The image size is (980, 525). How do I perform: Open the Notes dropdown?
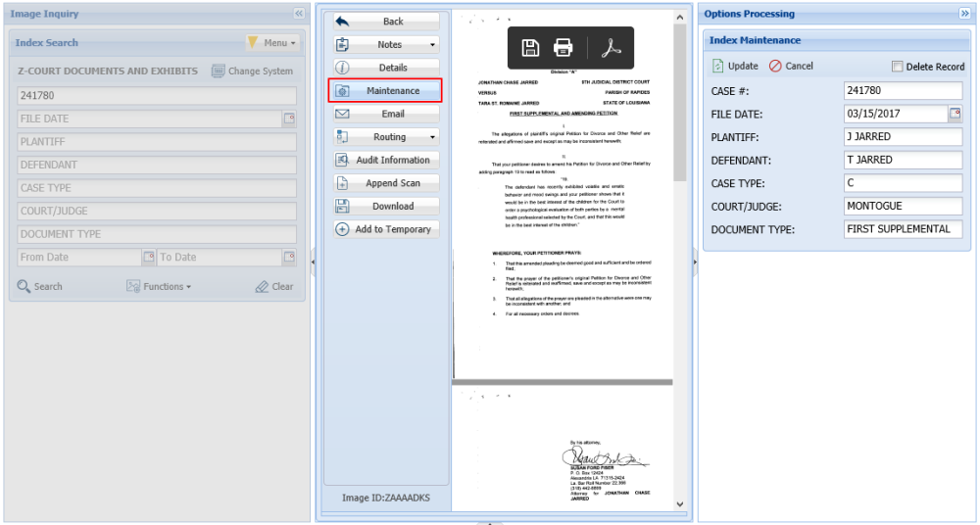(x=386, y=44)
